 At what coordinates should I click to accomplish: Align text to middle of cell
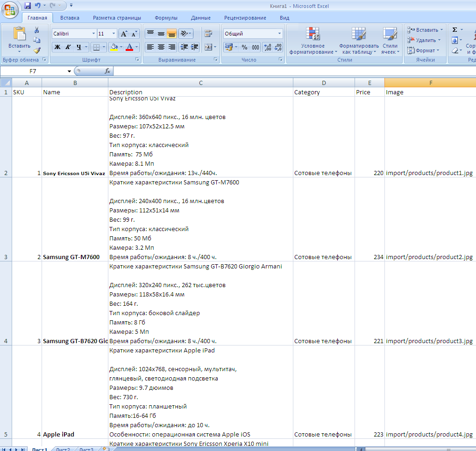(x=161, y=34)
